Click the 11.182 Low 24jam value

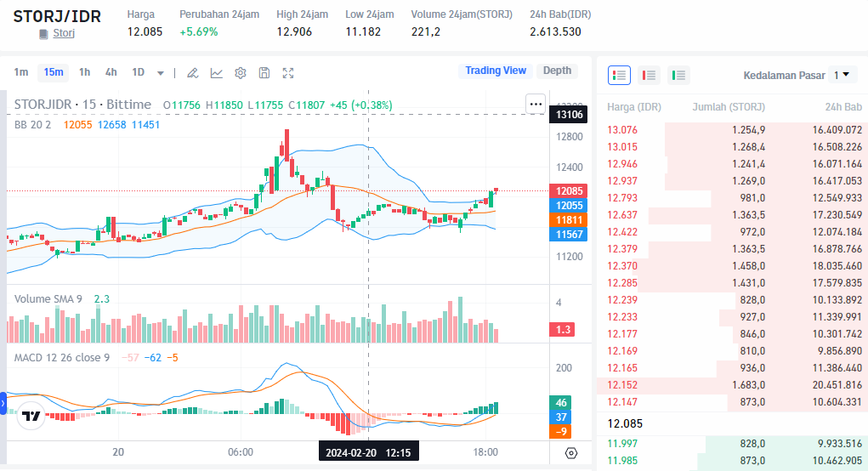coord(363,32)
